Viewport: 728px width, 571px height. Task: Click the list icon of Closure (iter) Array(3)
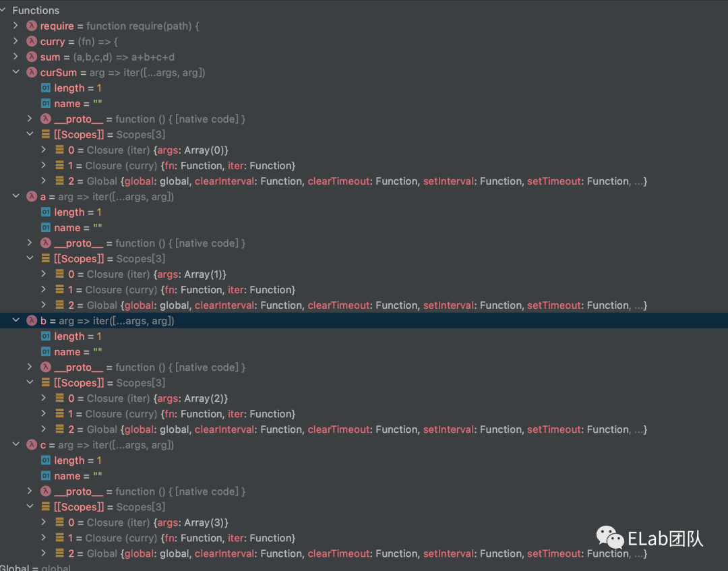tap(59, 522)
